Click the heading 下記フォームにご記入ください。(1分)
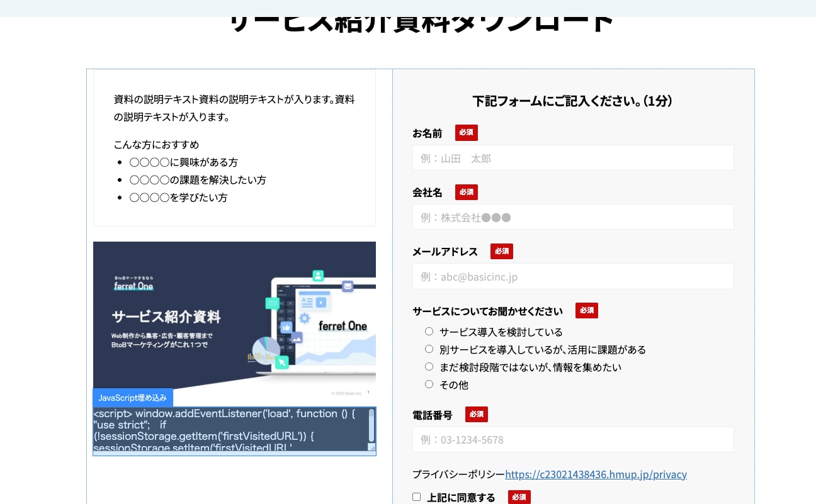The width and height of the screenshot is (816, 504). [x=573, y=101]
